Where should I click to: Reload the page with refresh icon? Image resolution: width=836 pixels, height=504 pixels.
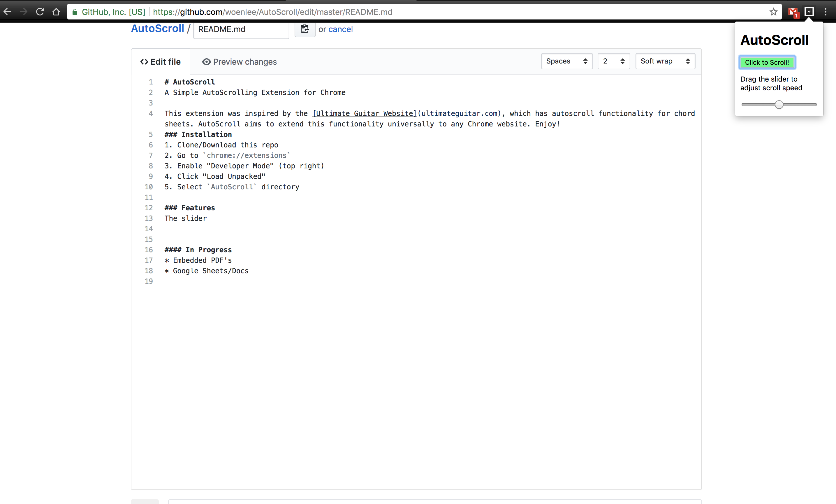40,12
